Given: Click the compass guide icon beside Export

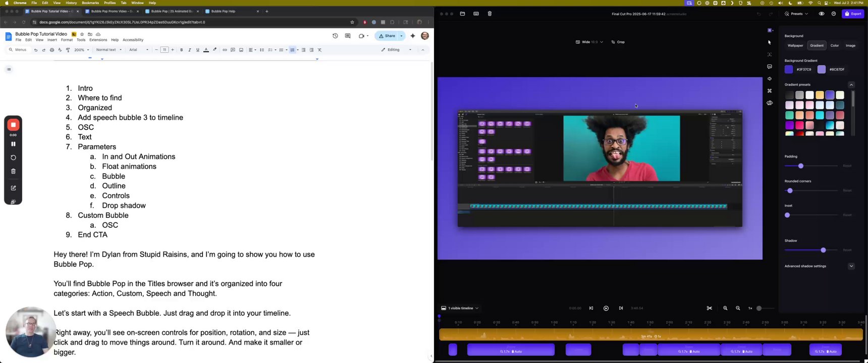Looking at the screenshot, I should pos(834,14).
